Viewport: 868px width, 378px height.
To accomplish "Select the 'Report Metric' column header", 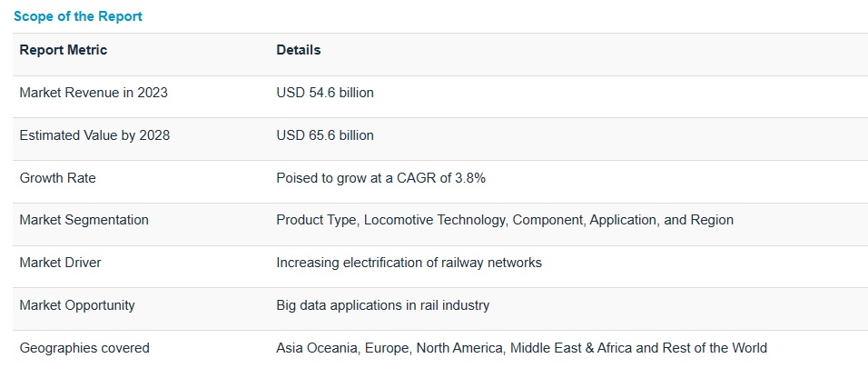I will [x=64, y=50].
